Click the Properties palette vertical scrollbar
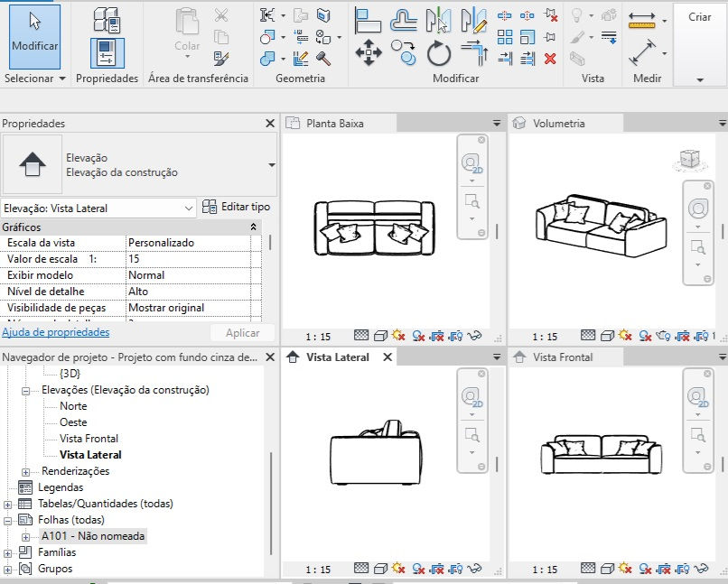Viewport: 728px width, 584px height. click(x=270, y=243)
